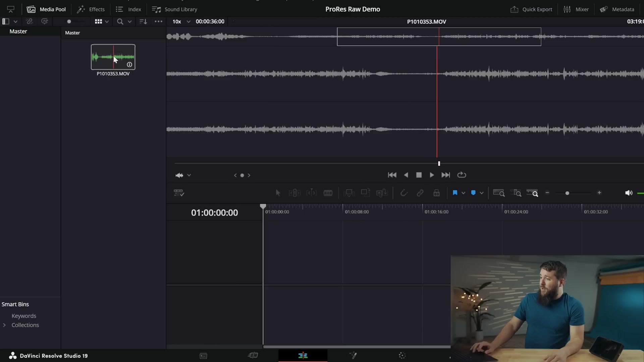The width and height of the screenshot is (644, 362).
Task: Click the Full Extent Zoom icon
Action: tap(499, 193)
